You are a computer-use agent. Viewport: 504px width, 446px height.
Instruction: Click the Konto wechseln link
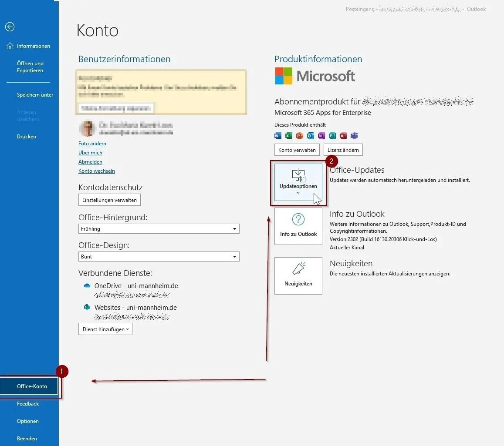(x=96, y=171)
